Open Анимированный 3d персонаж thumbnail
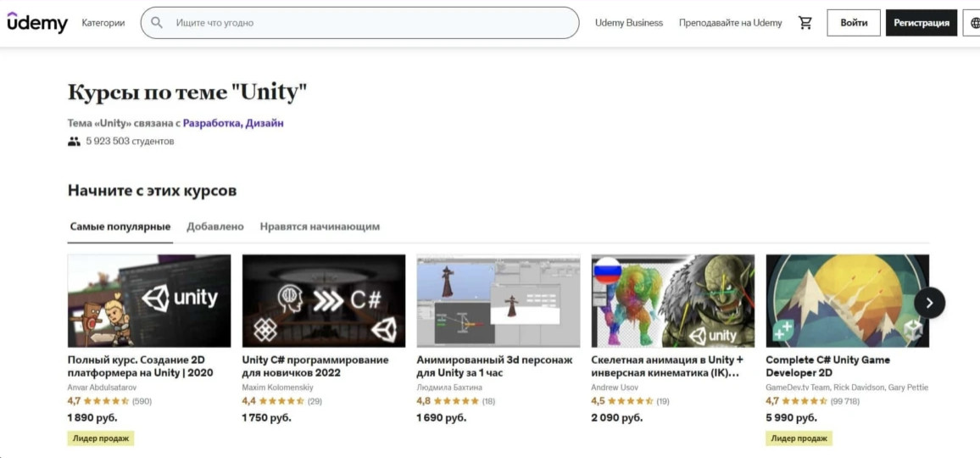Screen dimensions: 980x458 [498, 300]
